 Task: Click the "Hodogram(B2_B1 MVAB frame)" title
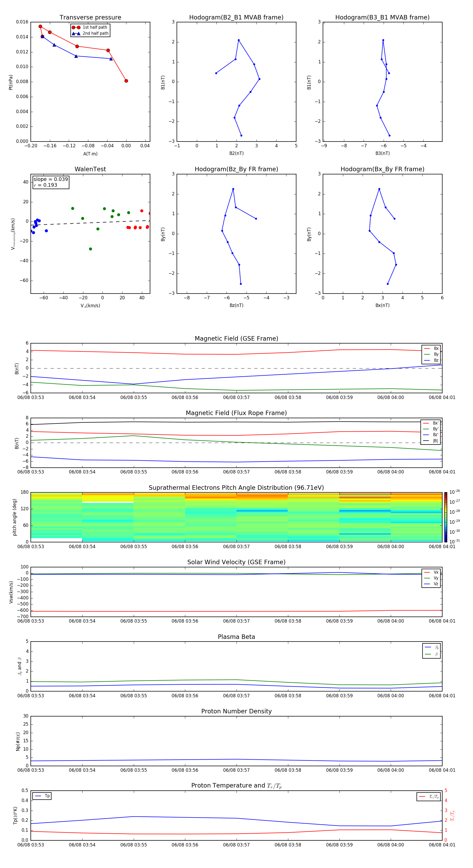[236, 18]
